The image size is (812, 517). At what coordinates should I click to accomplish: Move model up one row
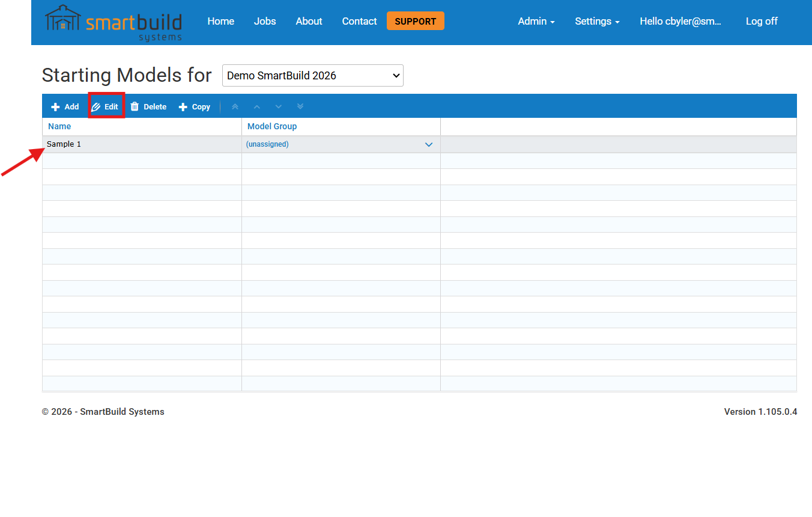257,106
